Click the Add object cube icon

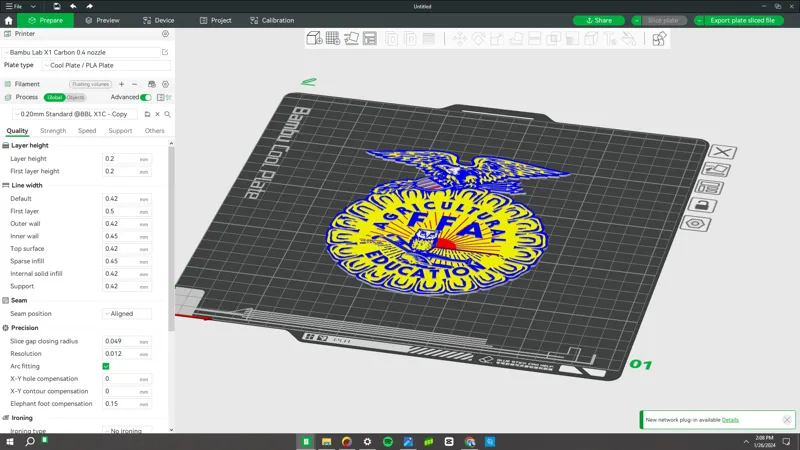(314, 38)
